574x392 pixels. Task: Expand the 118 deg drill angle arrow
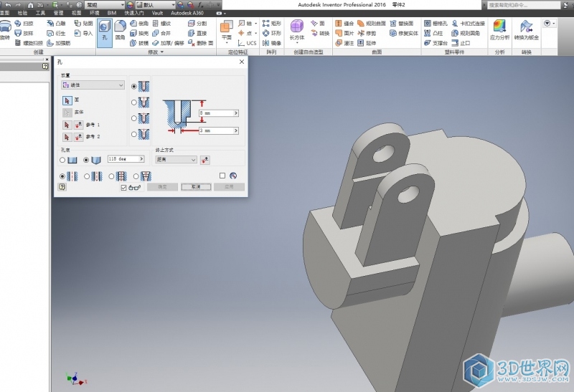point(141,159)
